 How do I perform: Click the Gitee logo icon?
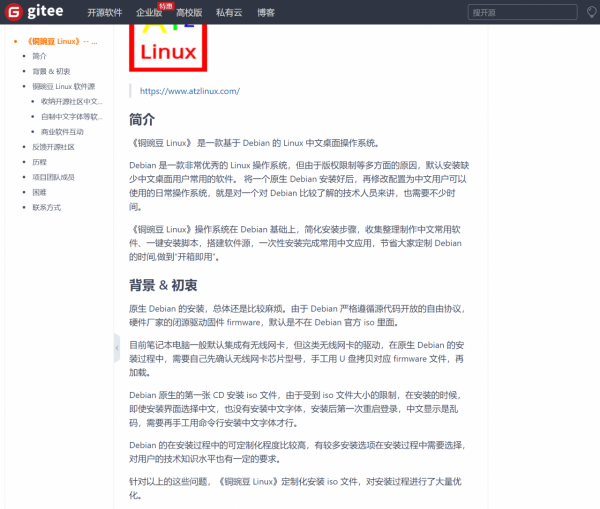(x=14, y=14)
